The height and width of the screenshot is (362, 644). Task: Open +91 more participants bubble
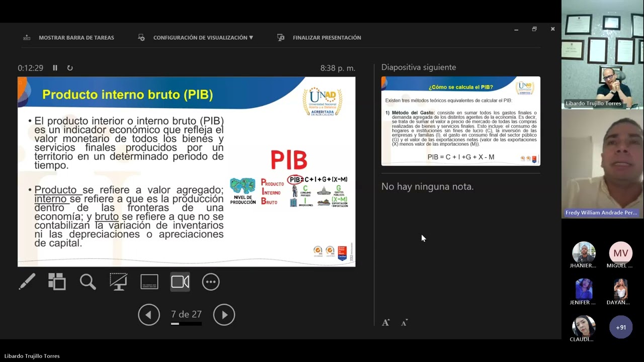(621, 327)
